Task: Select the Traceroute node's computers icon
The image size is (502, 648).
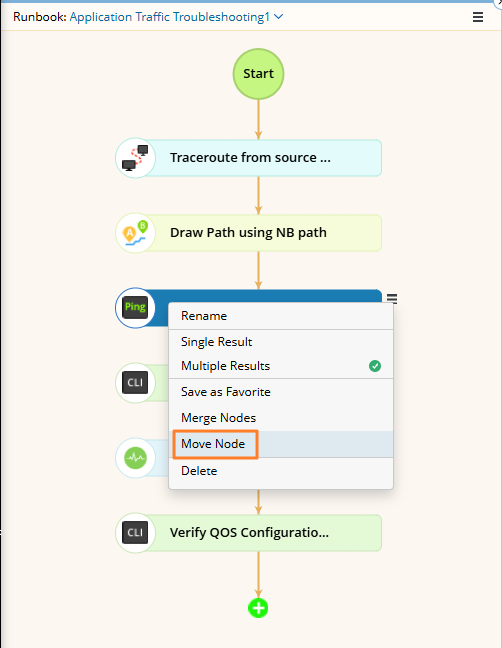Action: 135,158
